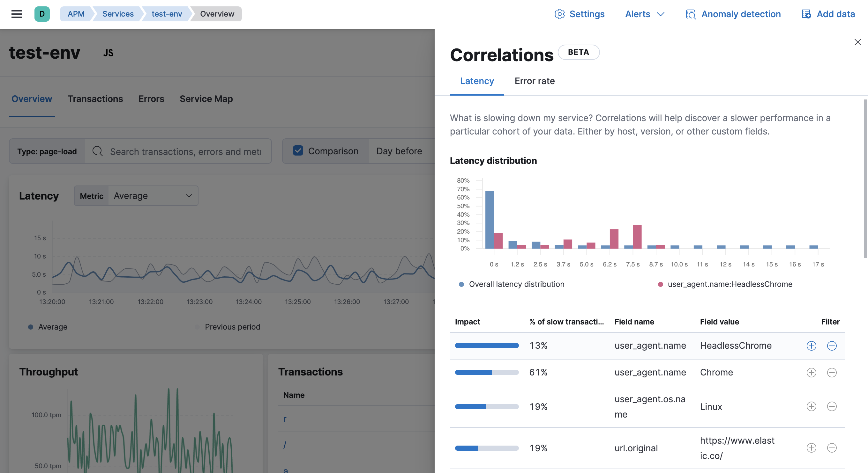This screenshot has height=473, width=868.
Task: Switch to the Error rate tab
Action: coord(535,81)
